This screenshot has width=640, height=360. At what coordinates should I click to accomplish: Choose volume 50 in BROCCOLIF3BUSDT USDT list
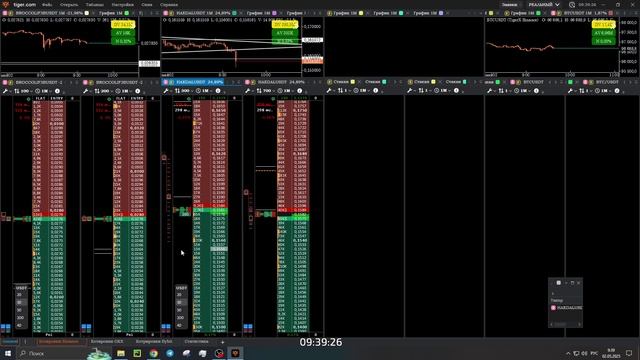(20, 310)
